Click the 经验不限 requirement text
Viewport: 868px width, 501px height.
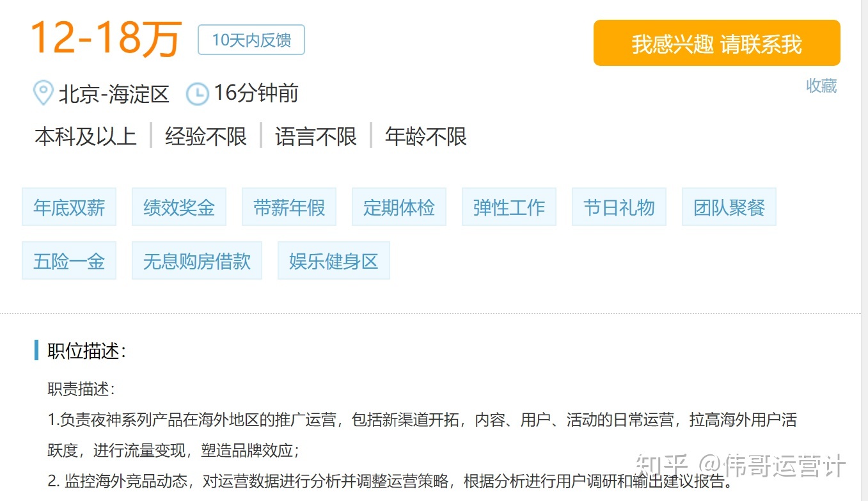click(x=206, y=136)
